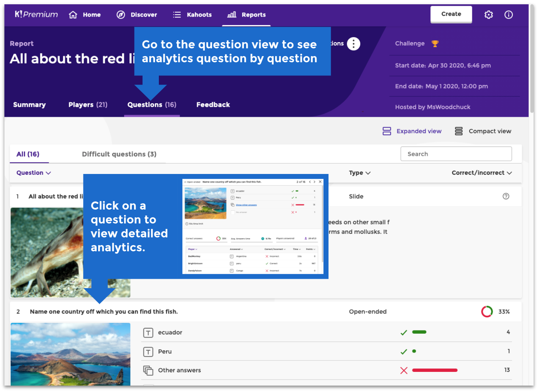Click the red Other answers bar
Image resolution: width=538 pixels, height=392 pixels.
click(435, 370)
